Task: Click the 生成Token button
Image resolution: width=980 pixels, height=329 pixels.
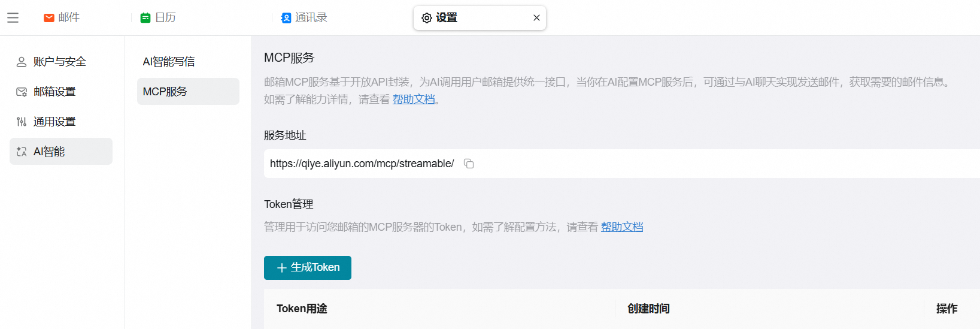Action: click(x=308, y=268)
